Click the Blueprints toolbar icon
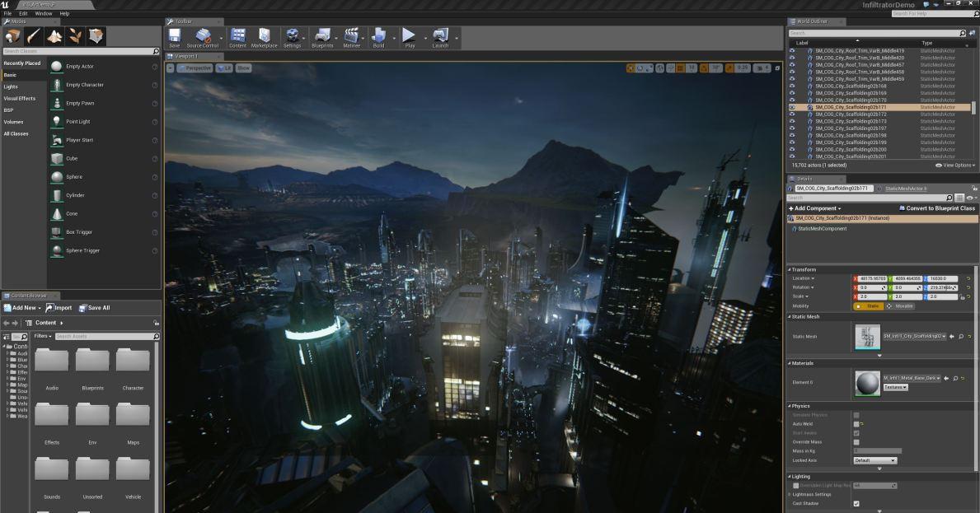 pyautogui.click(x=322, y=37)
